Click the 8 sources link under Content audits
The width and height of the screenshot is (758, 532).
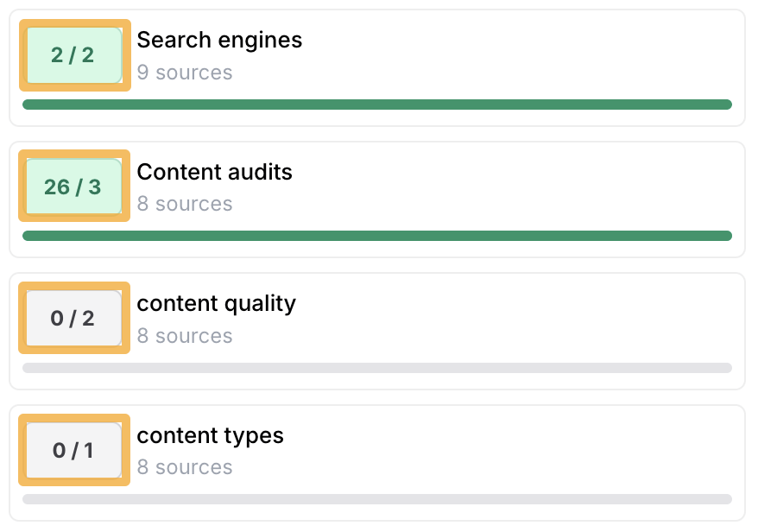185,204
